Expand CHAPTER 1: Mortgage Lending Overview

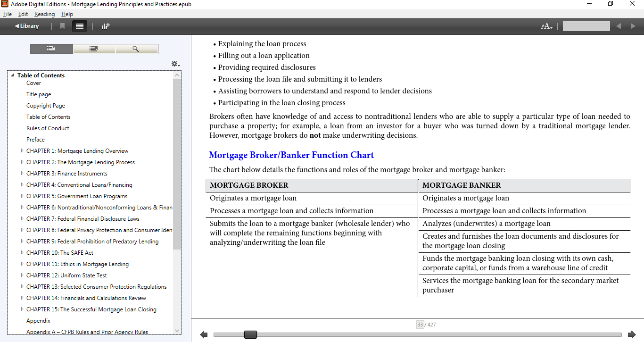[22, 151]
